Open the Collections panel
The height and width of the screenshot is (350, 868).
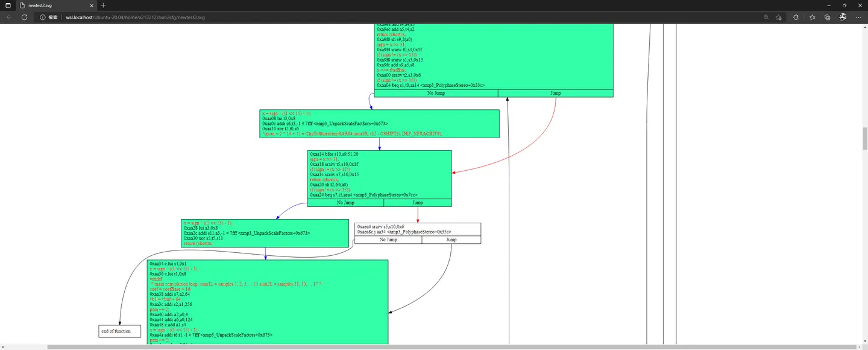click(x=828, y=17)
